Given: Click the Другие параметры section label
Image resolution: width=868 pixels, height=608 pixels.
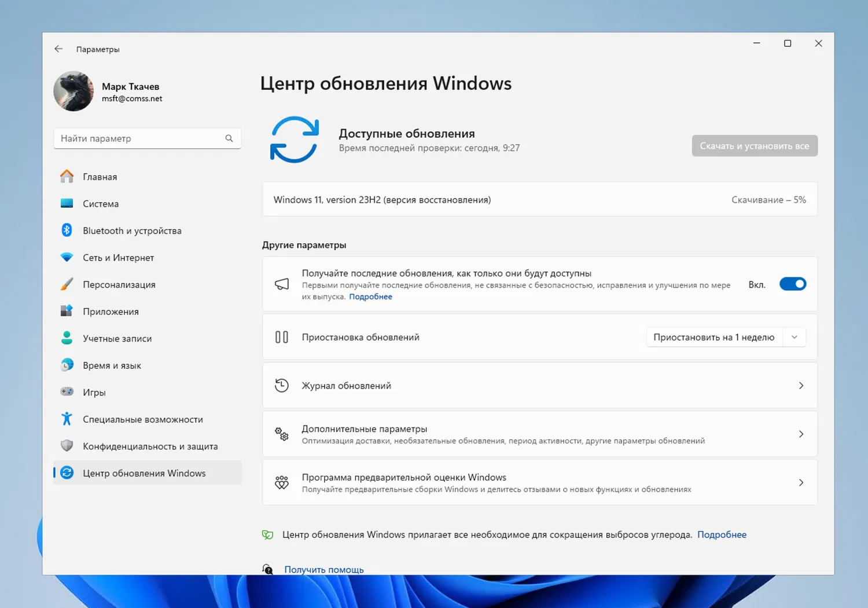Looking at the screenshot, I should click(x=304, y=245).
